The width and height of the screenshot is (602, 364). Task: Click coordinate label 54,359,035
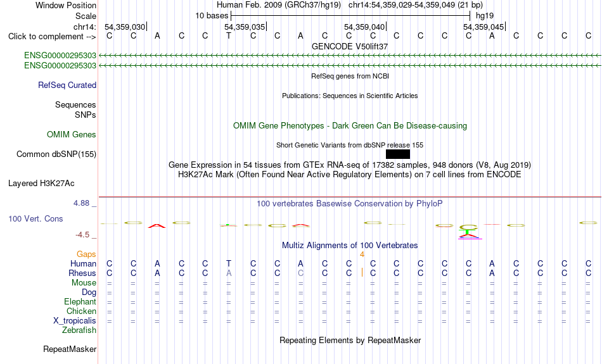tap(245, 27)
